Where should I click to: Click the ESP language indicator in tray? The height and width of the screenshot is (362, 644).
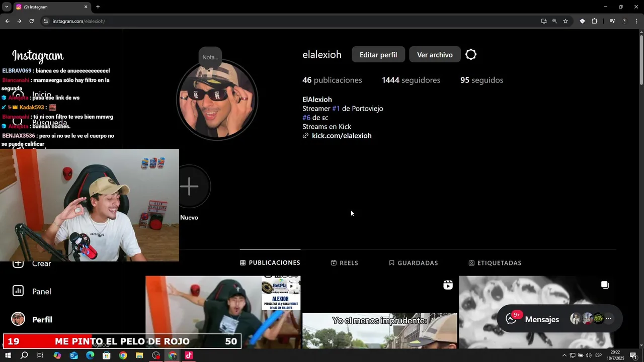click(x=598, y=355)
